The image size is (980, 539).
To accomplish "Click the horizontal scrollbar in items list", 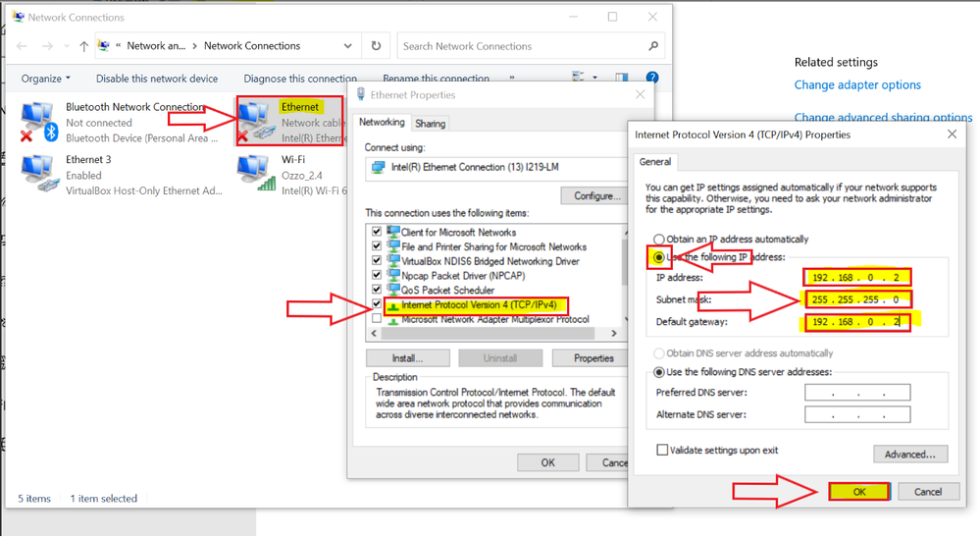I will [495, 335].
